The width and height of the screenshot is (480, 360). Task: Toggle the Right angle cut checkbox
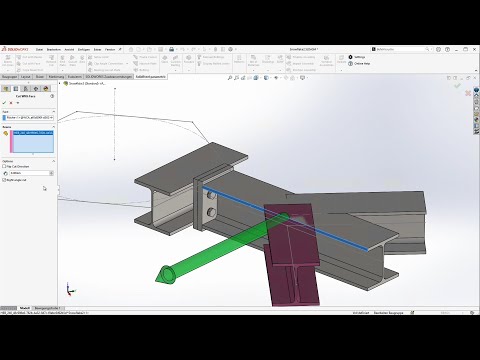4,180
